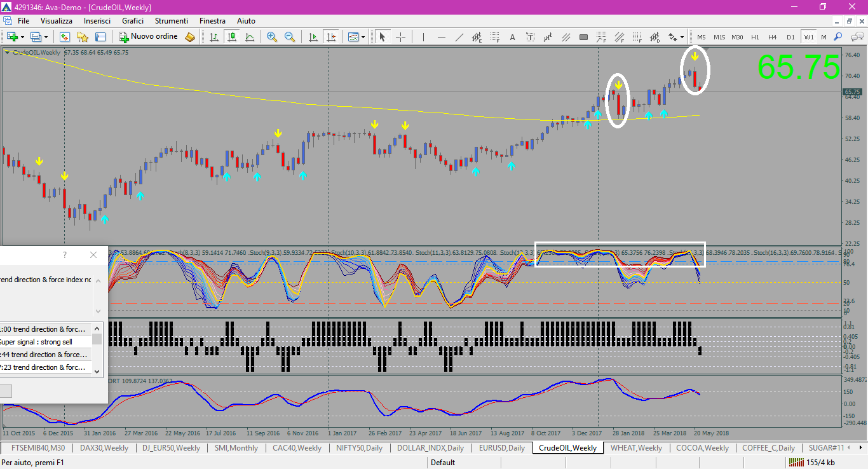Open the arrows objects dropdown

[676, 37]
